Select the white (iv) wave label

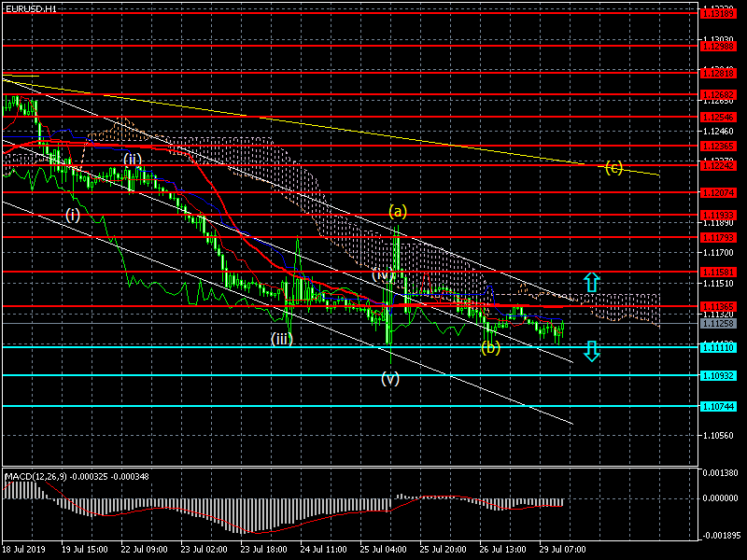[383, 274]
